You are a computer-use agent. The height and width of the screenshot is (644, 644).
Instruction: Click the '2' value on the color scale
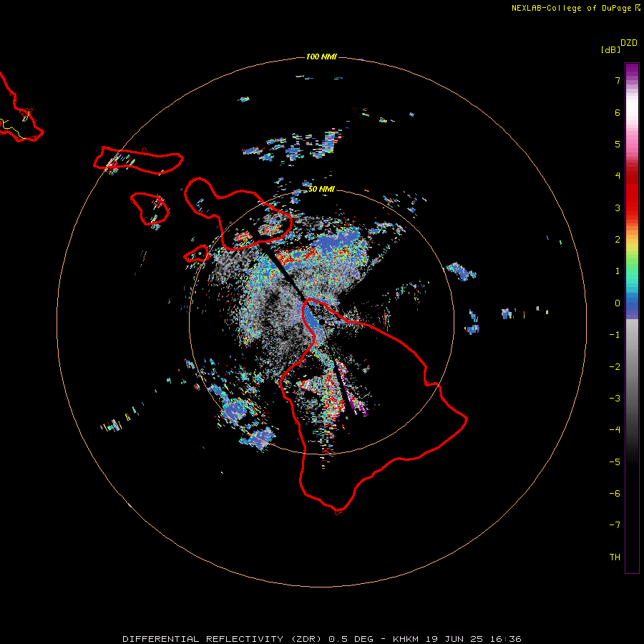(618, 240)
